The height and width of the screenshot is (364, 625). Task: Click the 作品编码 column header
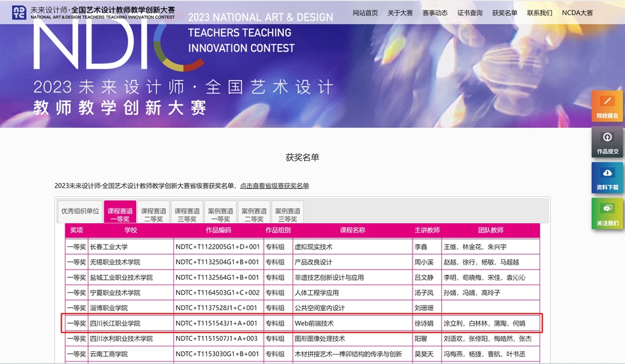[x=219, y=230]
